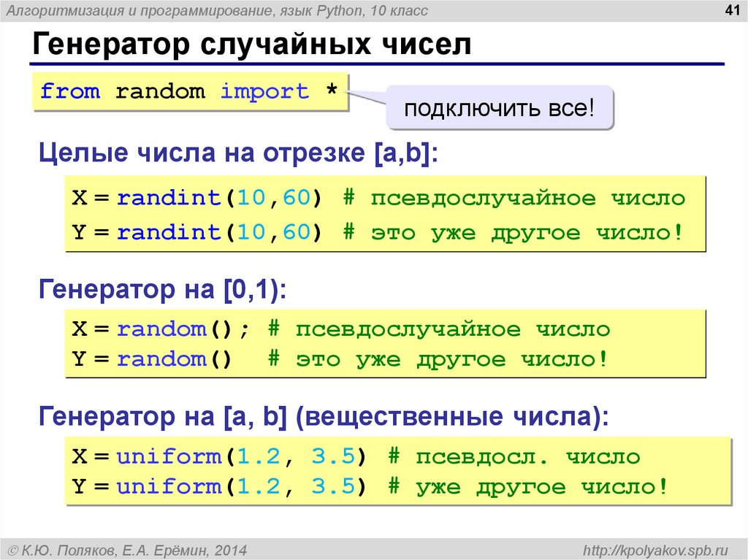This screenshot has width=748, height=560.
Task: Click the slide title 'Генератор случайных чисел'
Action: coord(252,45)
